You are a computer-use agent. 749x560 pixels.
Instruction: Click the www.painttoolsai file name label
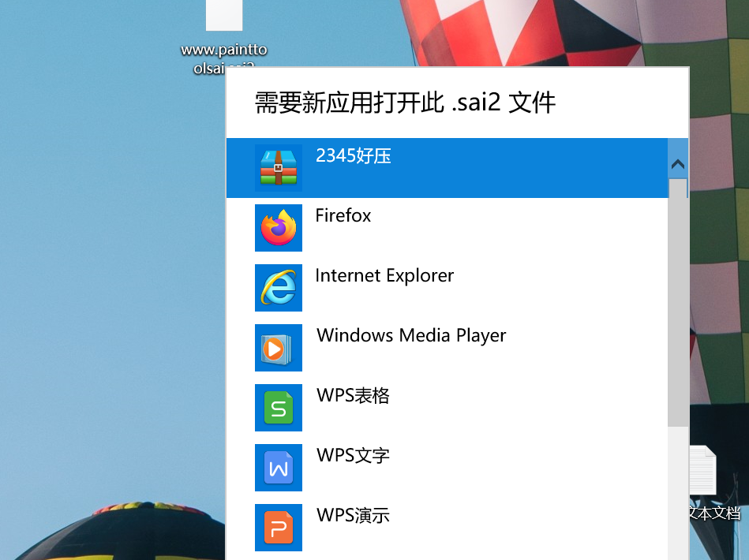click(x=224, y=58)
